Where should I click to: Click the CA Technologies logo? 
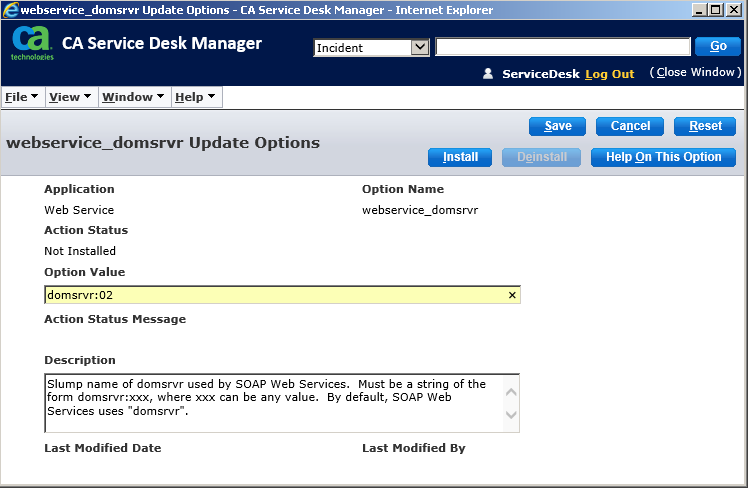[32, 43]
